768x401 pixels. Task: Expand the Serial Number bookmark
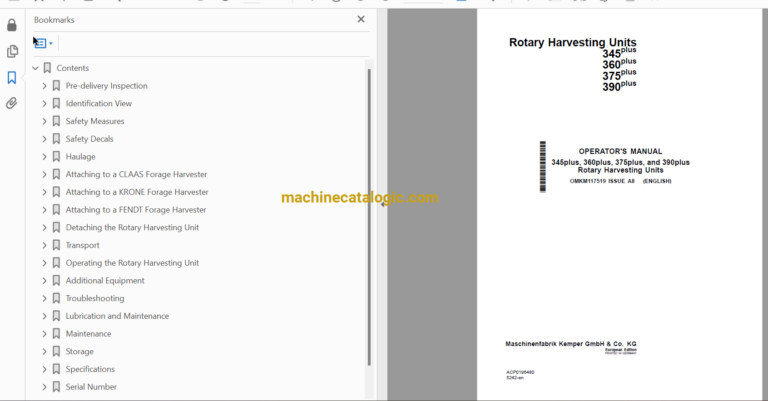[x=45, y=387]
